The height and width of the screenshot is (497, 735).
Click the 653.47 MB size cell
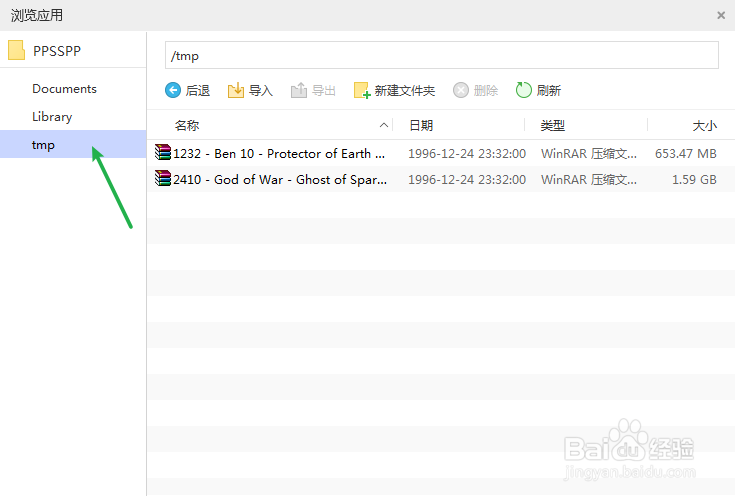686,153
